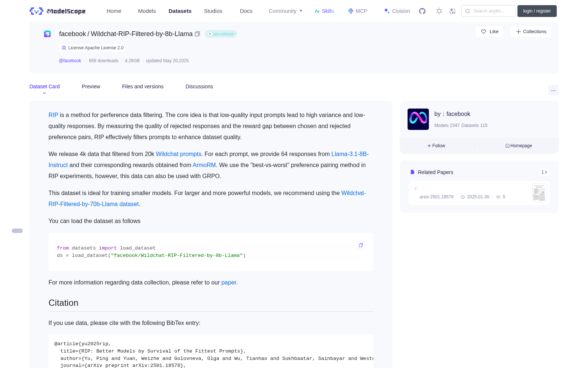Click the gray floating side handle
The width and height of the screenshot is (588, 368).
[17, 231]
